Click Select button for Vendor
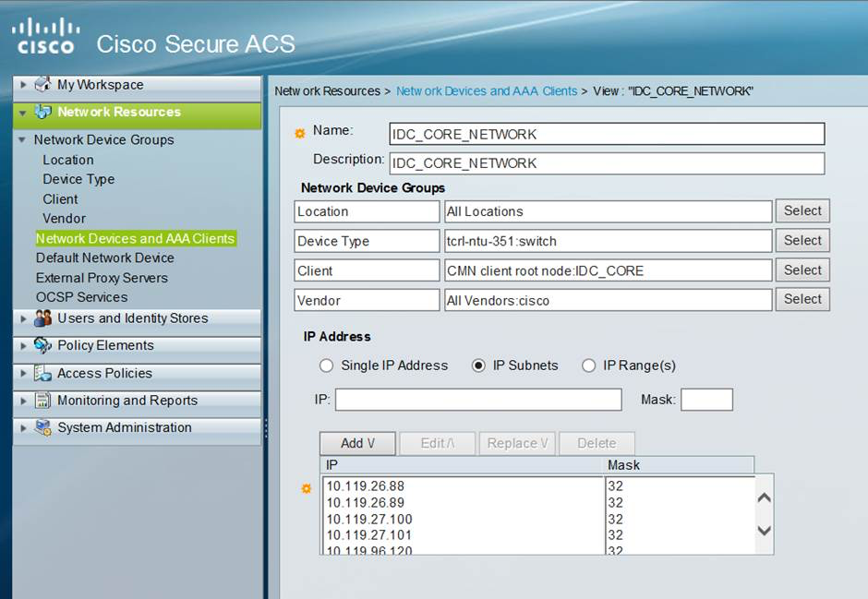The image size is (868, 599). (802, 299)
